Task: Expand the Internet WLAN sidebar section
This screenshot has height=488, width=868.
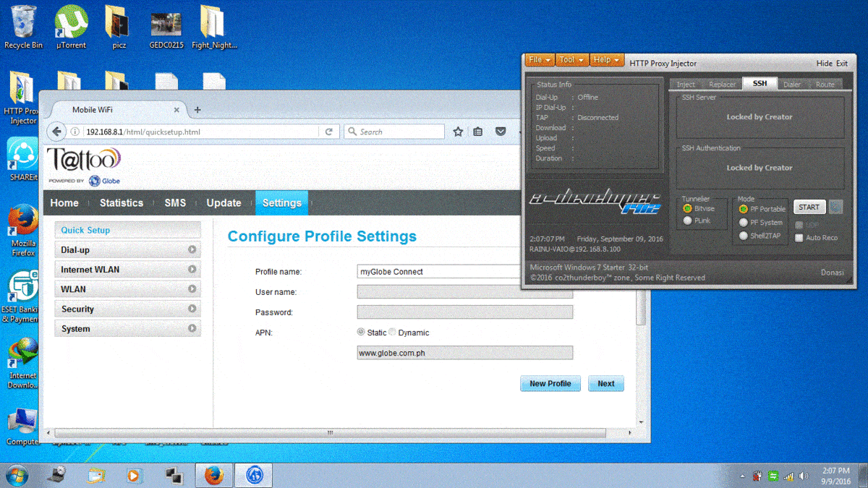Action: [128, 269]
